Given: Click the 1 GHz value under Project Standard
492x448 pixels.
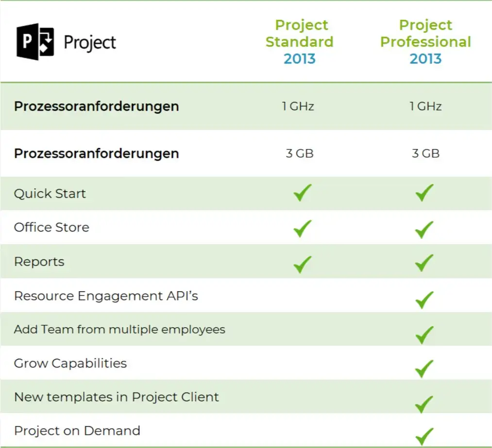Looking at the screenshot, I should pos(298,106).
